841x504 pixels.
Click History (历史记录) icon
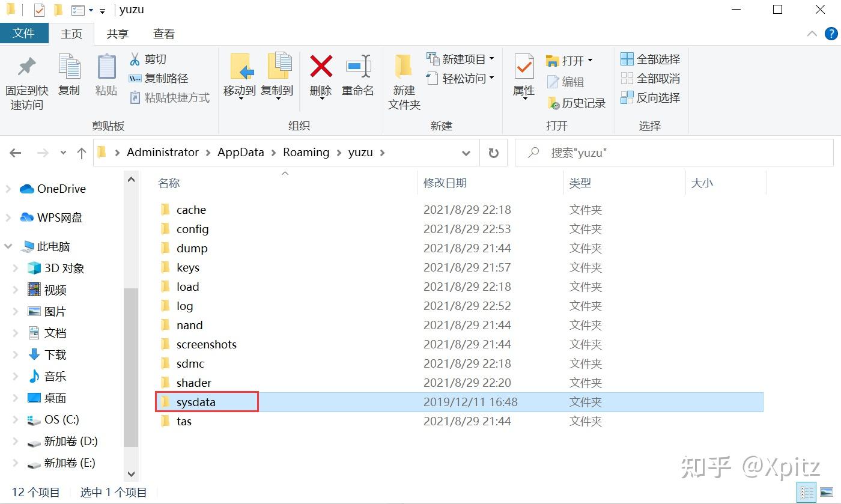[x=553, y=103]
